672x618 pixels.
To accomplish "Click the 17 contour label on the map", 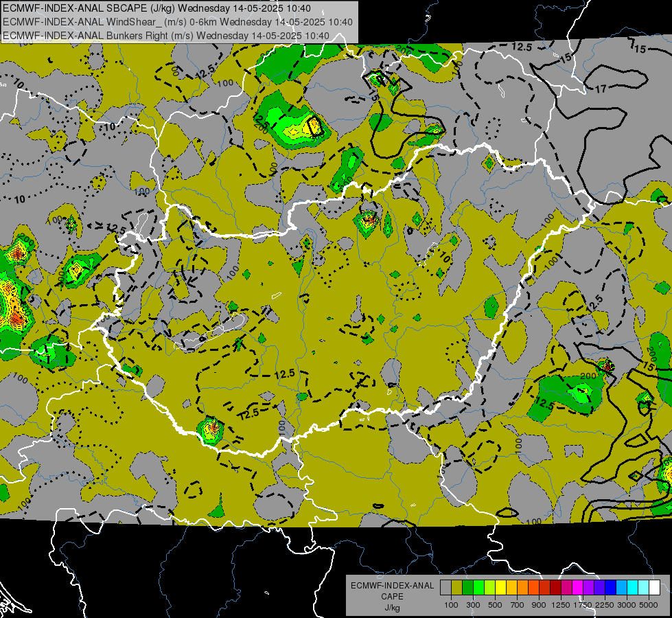I will click(x=601, y=89).
